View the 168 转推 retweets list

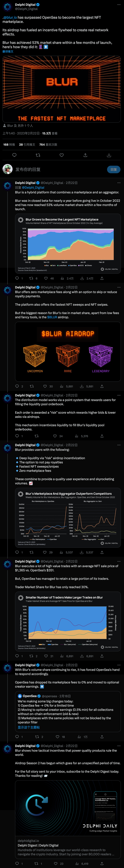click(x=9, y=144)
